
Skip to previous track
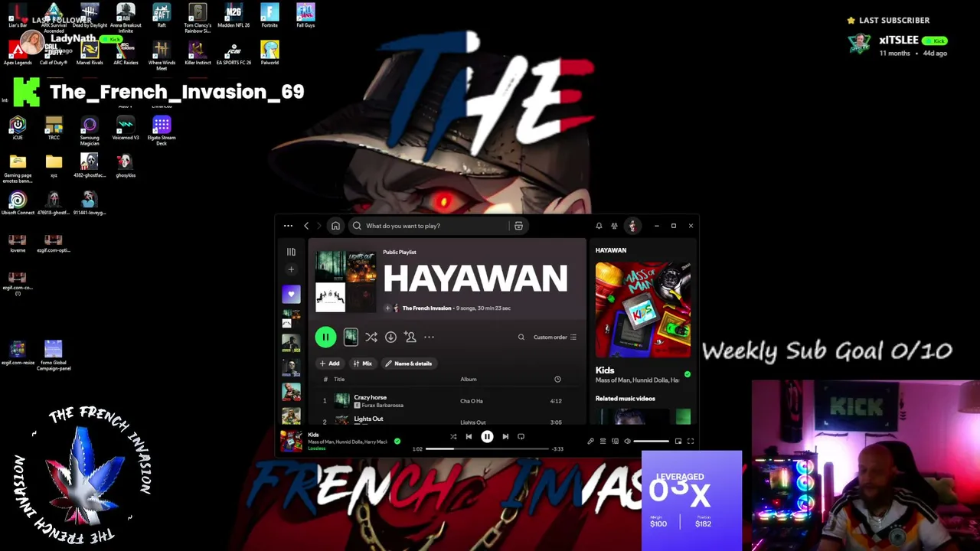[x=469, y=436]
